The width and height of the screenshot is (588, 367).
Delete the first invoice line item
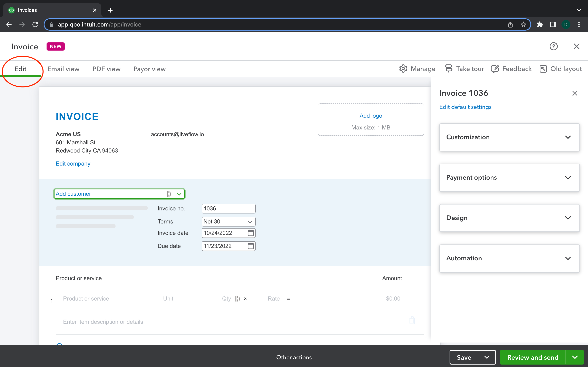[x=412, y=320]
